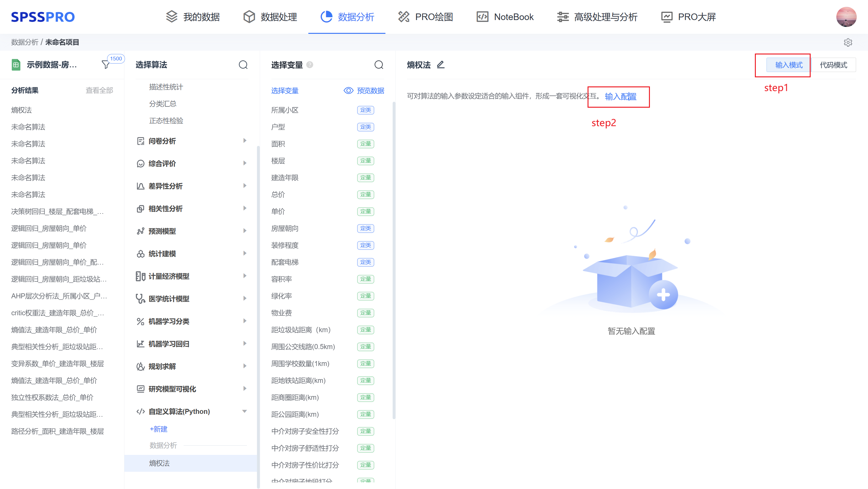Expand the 差异性分析 category arrow
This screenshot has width=868, height=489.
tap(245, 186)
